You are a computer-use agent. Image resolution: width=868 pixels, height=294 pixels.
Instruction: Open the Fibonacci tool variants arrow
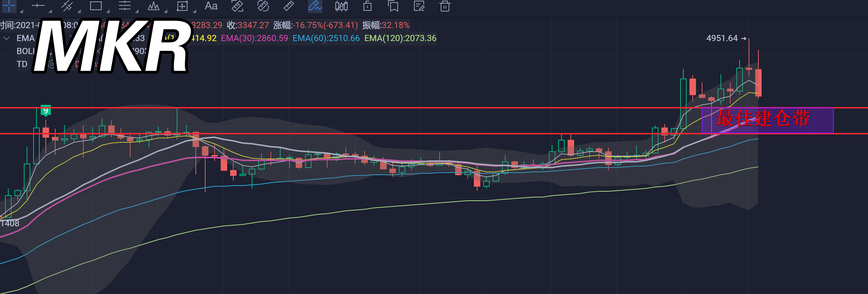[x=137, y=11]
